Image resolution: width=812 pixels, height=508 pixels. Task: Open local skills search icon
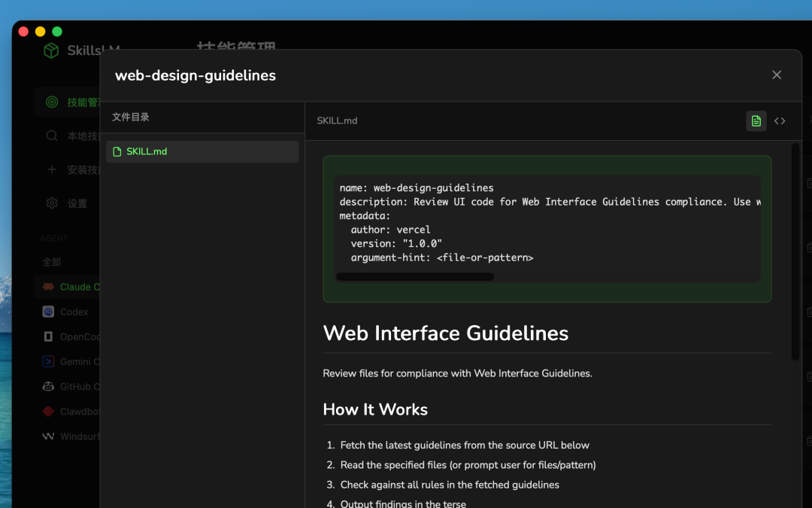click(52, 135)
